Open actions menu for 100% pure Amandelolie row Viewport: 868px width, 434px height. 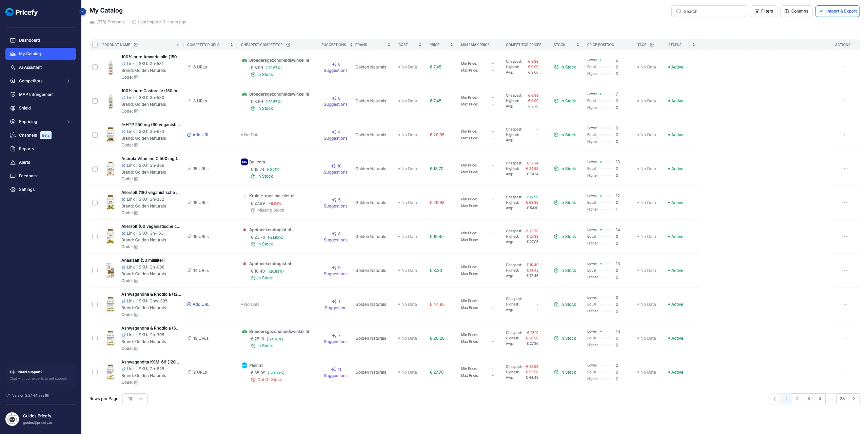846,67
